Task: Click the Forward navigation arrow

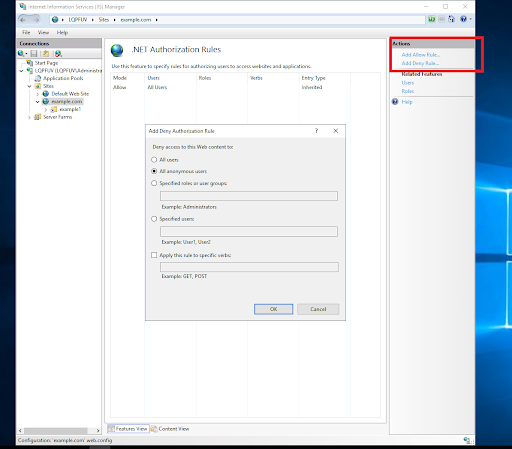Action: tap(36, 20)
